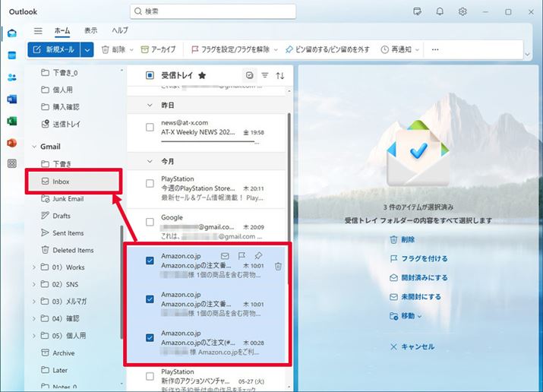
Task: Check the PlayStation Store email checkbox
Action: (x=150, y=183)
